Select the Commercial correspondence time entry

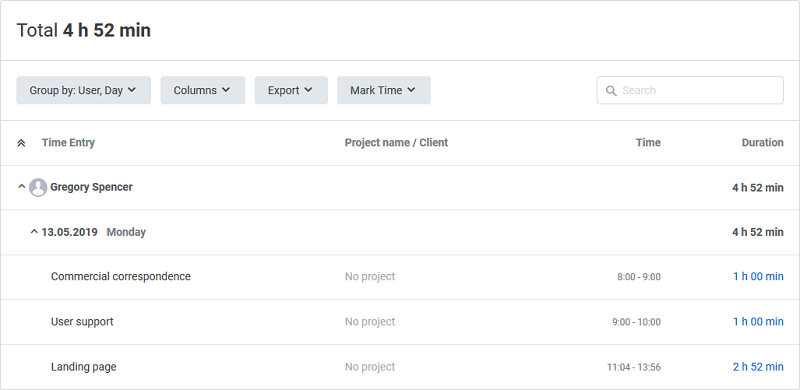121,277
